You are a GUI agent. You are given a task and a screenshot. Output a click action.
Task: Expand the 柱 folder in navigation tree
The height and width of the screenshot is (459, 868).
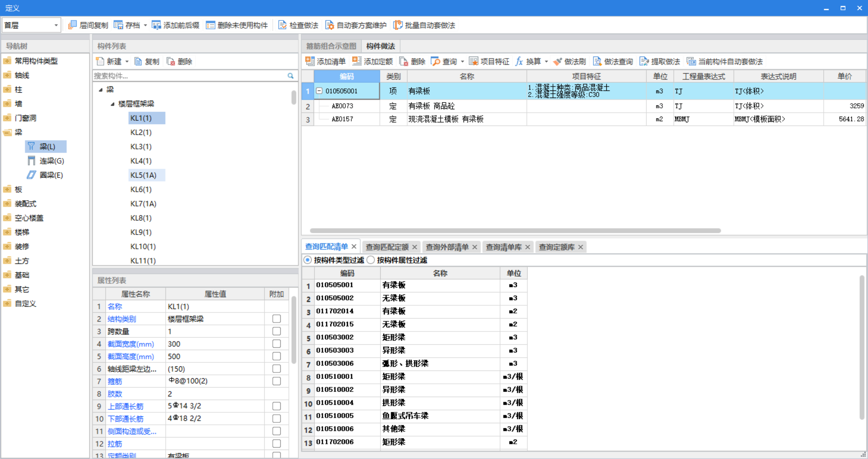click(x=7, y=89)
